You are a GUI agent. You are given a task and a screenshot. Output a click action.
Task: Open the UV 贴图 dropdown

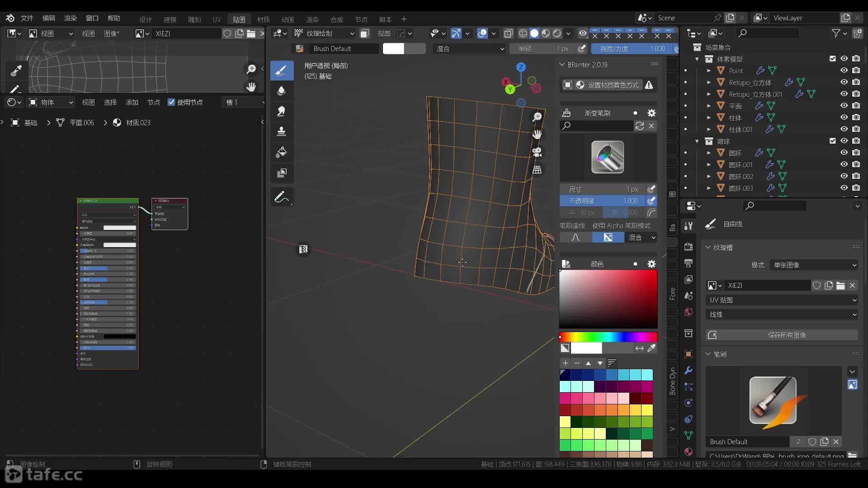782,300
